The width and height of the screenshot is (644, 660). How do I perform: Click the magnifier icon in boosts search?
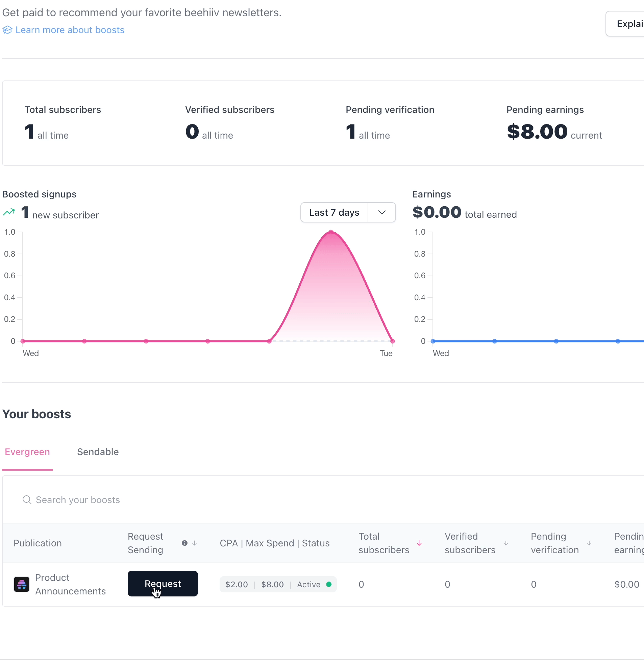(x=27, y=500)
